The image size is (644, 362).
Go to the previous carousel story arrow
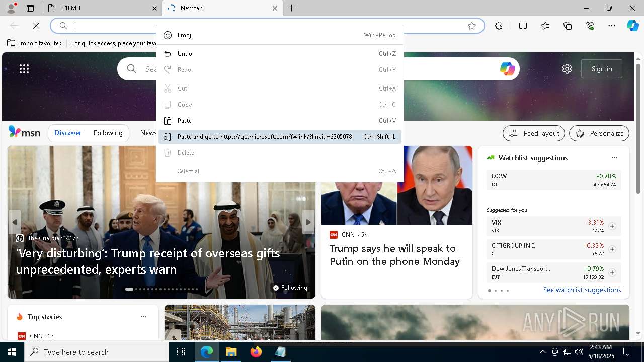coord(15,222)
